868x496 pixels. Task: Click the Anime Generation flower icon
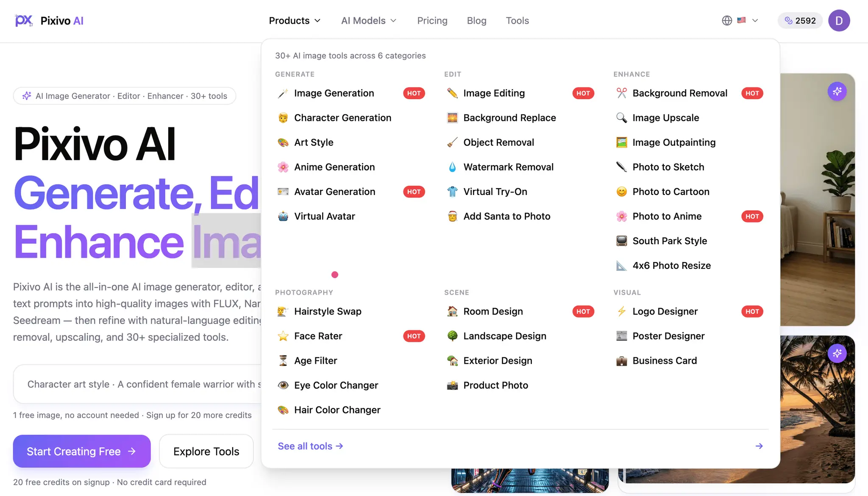[283, 167]
